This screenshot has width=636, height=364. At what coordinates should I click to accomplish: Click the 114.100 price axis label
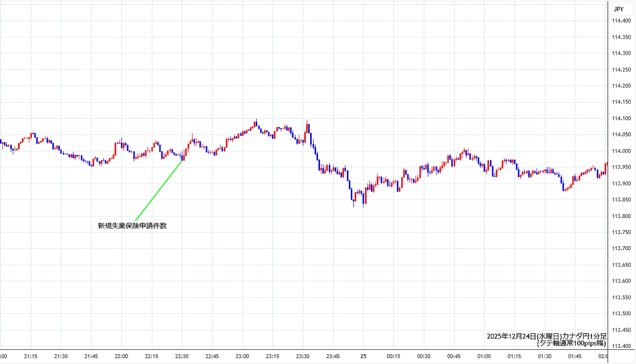(621, 118)
